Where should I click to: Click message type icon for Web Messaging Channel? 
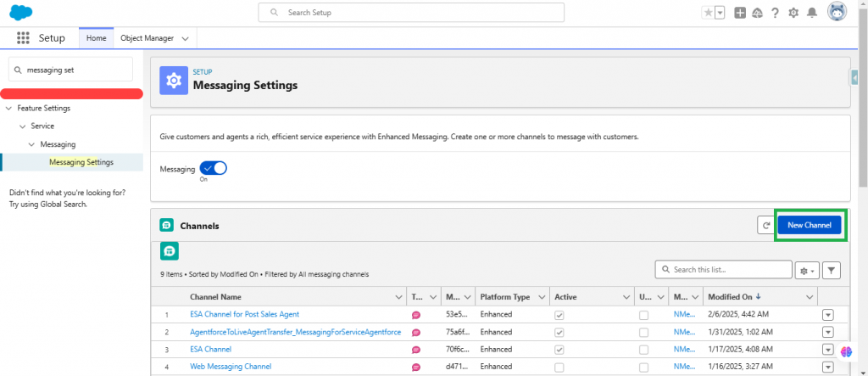(416, 367)
